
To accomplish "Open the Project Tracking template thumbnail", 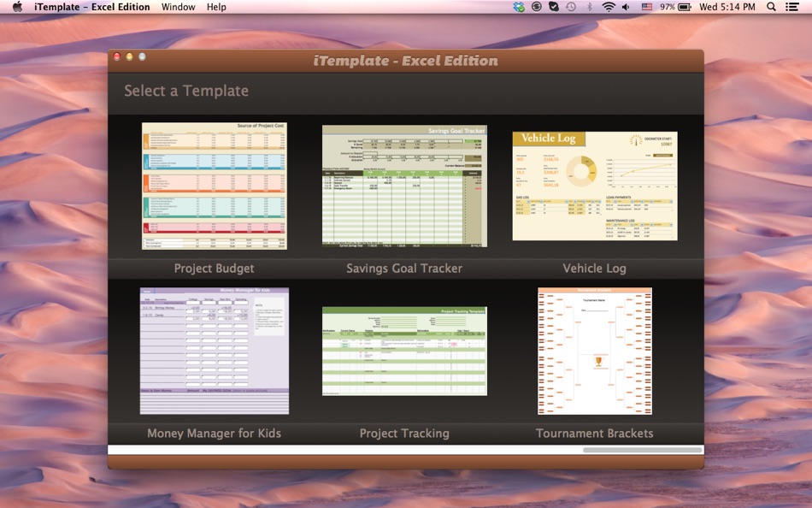I will tap(404, 351).
